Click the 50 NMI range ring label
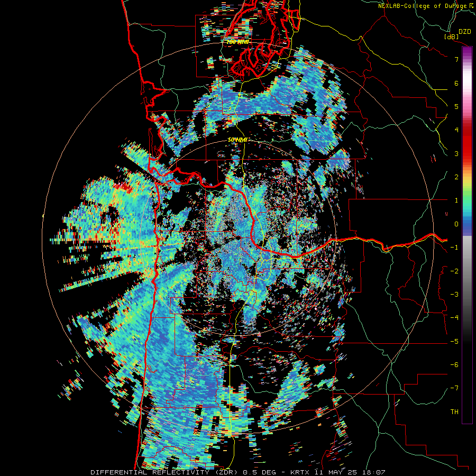This screenshot has height=476, width=476. click(237, 140)
